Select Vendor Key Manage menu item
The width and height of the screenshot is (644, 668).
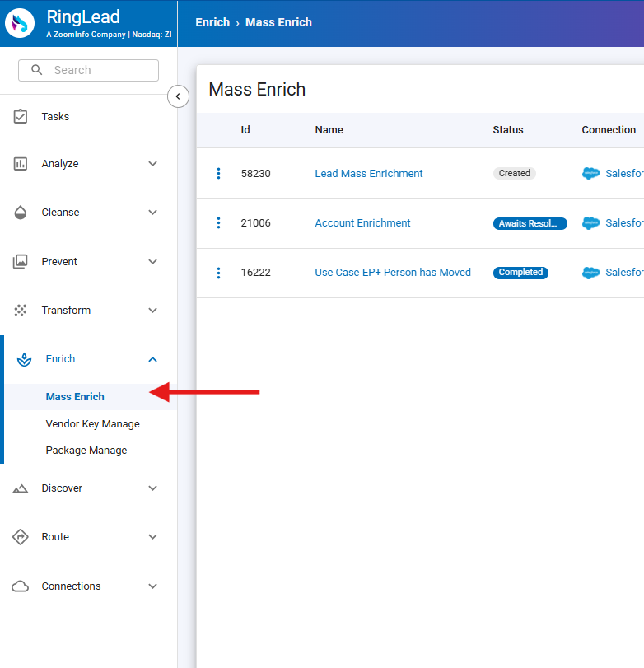pyautogui.click(x=93, y=423)
